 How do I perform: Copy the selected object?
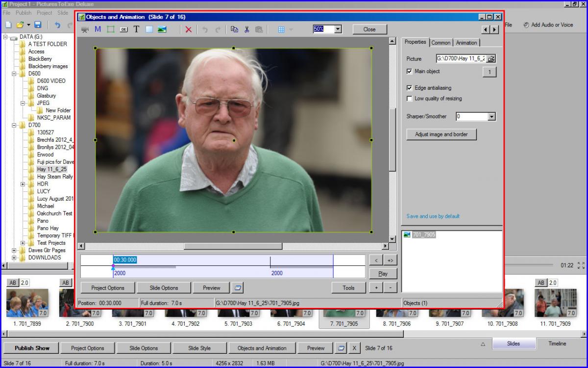coord(234,29)
